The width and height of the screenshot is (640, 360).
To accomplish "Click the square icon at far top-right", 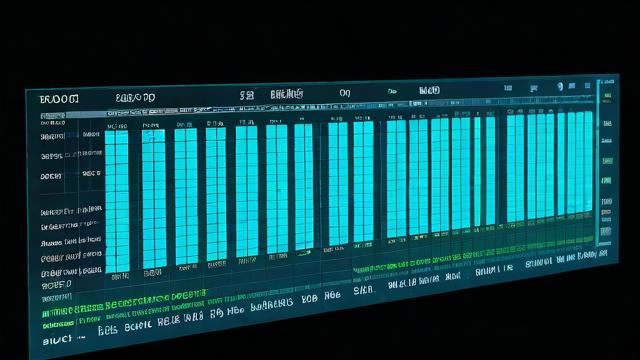I will pos(587,86).
